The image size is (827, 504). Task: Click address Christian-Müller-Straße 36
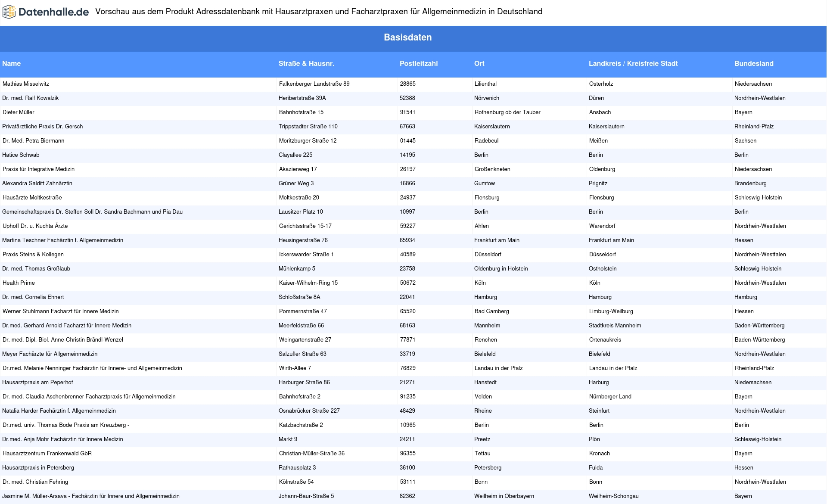[312, 453]
